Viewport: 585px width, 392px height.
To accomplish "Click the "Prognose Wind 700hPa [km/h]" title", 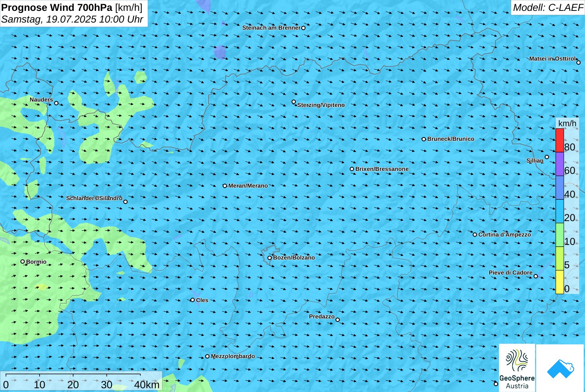I will [72, 8].
